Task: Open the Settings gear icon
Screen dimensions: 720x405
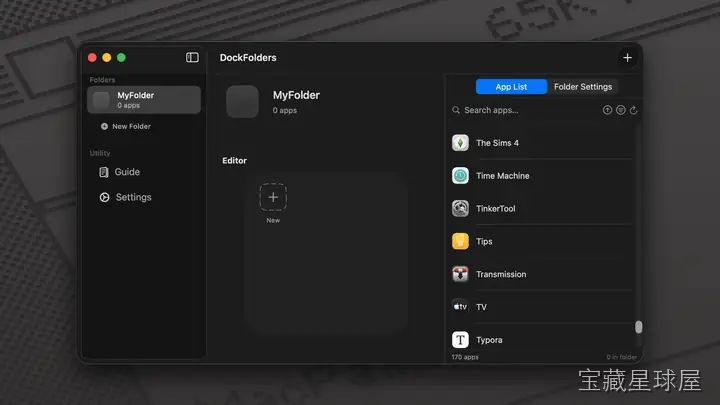Action: coord(105,197)
